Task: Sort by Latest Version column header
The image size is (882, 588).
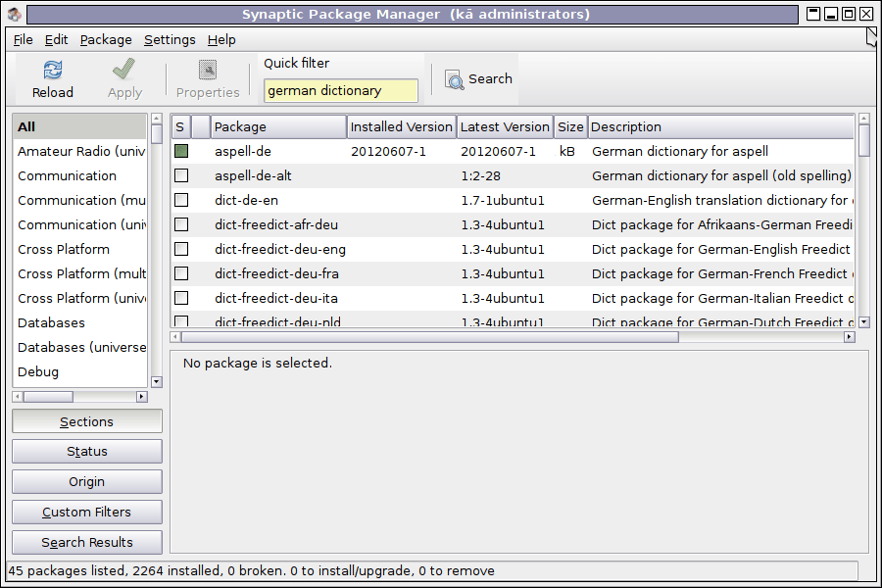Action: [505, 127]
